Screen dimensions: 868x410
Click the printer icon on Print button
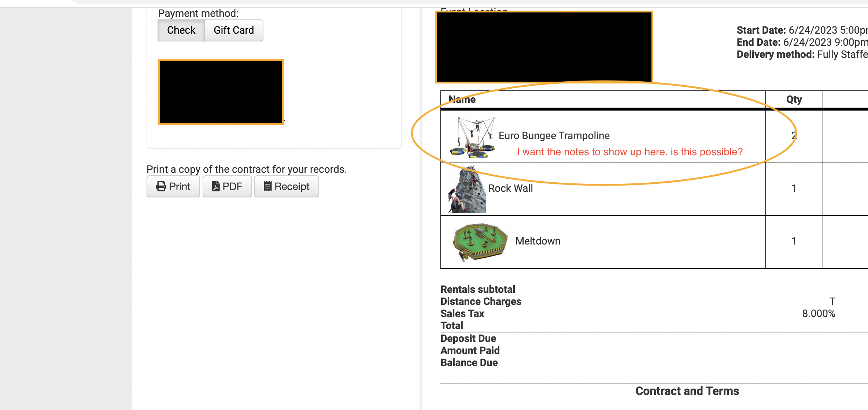tap(161, 186)
